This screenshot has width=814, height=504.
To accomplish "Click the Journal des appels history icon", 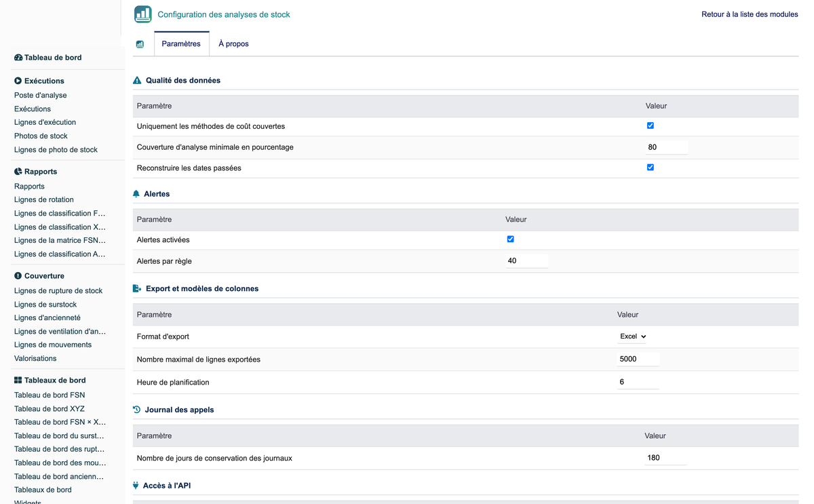I will pos(136,410).
